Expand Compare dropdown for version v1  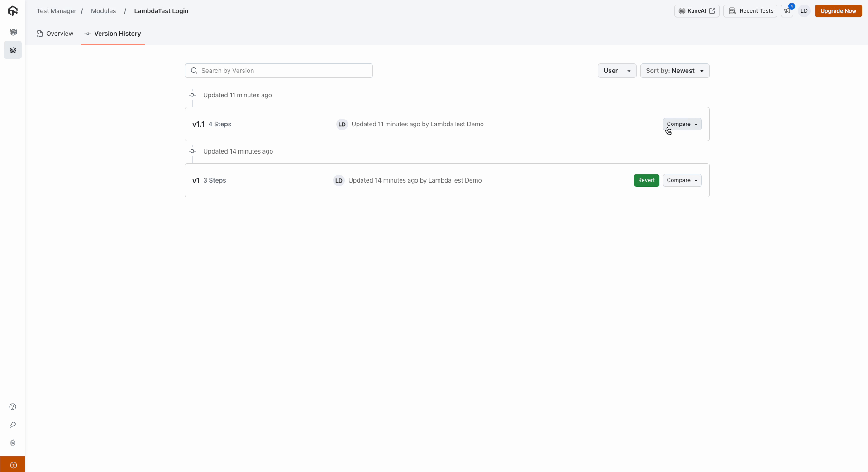click(682, 180)
